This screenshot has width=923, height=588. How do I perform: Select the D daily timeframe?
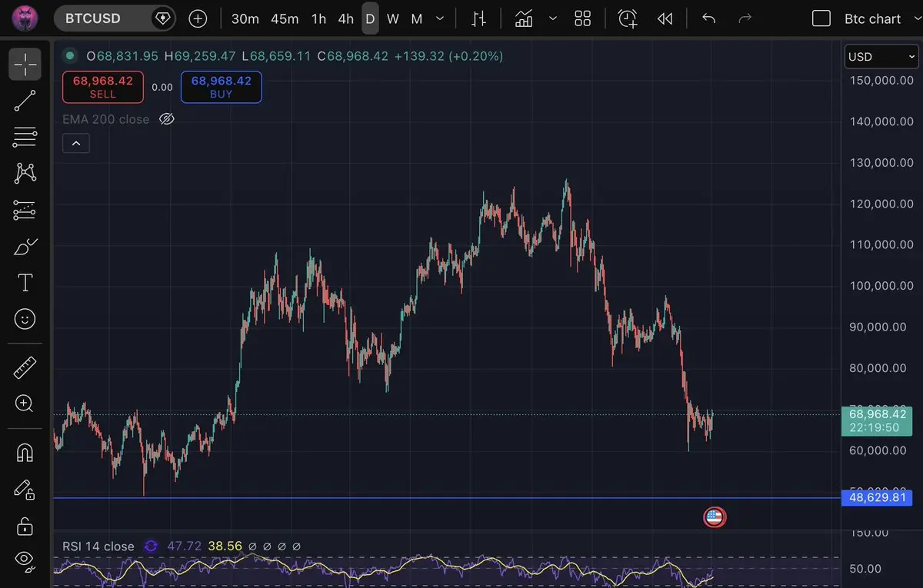370,18
